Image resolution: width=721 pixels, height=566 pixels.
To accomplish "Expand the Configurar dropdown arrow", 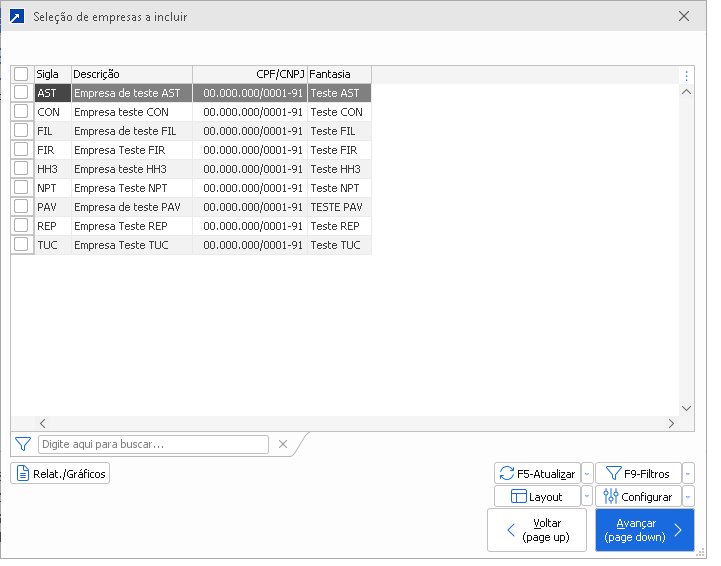I will click(688, 497).
